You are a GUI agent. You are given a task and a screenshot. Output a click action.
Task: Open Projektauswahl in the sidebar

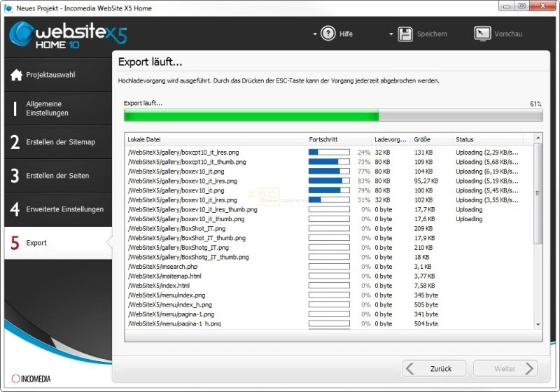pos(58,75)
